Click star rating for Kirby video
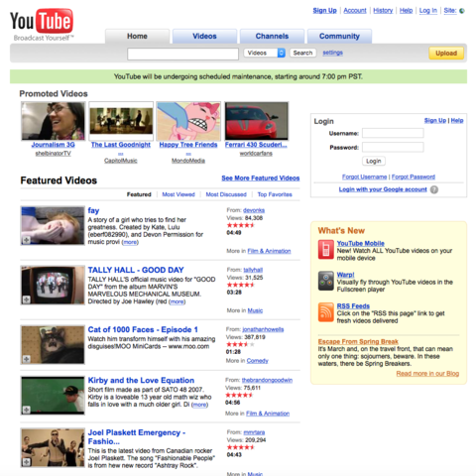The image size is (476, 476). click(239, 395)
